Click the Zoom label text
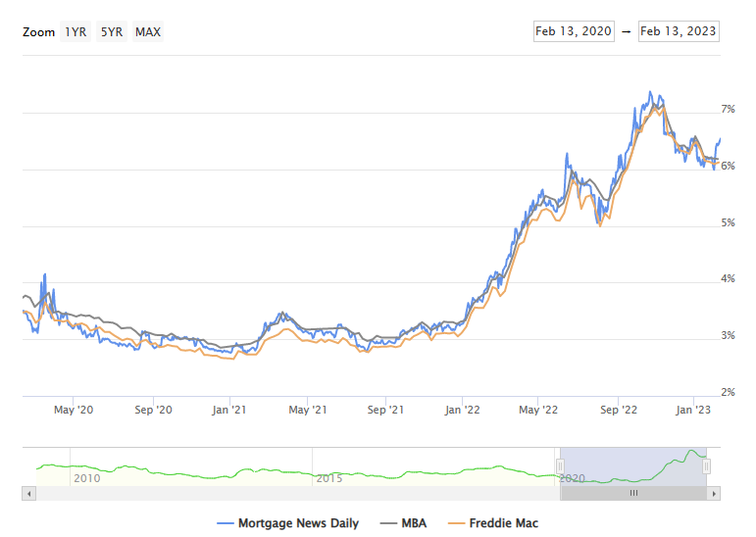Viewport: 756px width, 537px height. pyautogui.click(x=38, y=32)
